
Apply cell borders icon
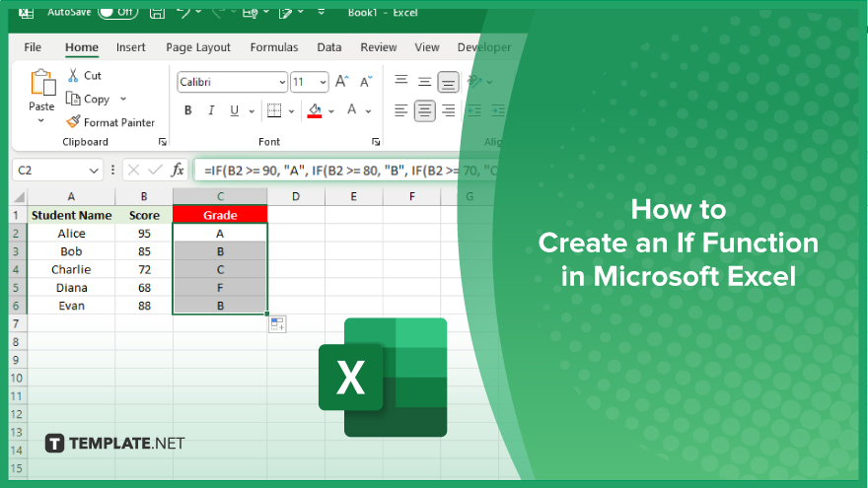274,110
